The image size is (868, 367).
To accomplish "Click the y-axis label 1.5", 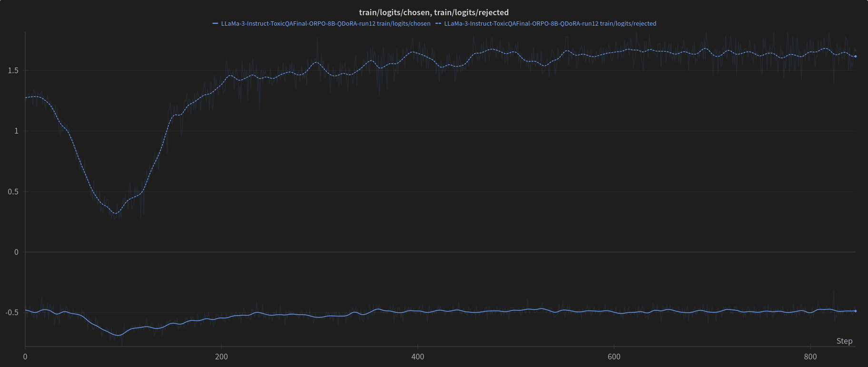I will click(x=13, y=70).
